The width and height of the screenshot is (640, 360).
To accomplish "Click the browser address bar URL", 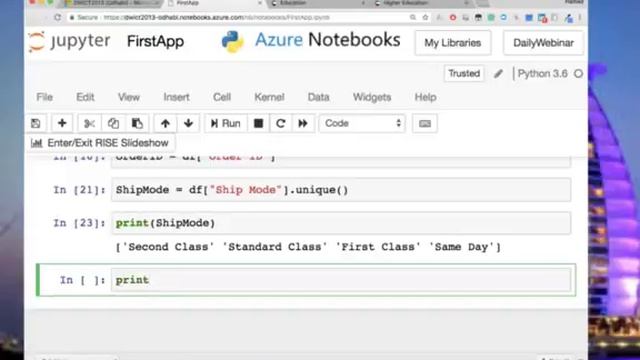I will coord(216,18).
